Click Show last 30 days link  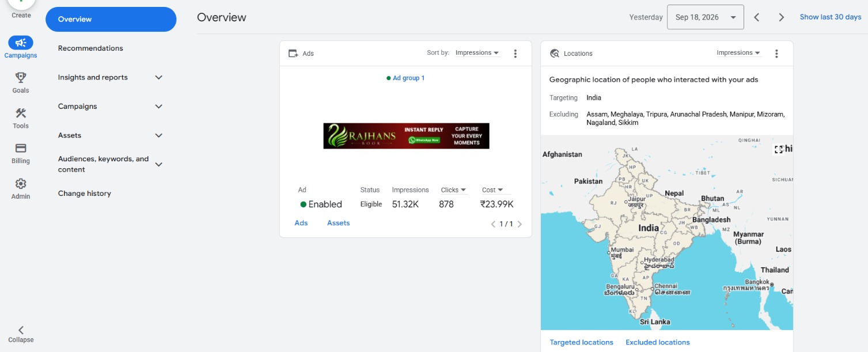click(x=831, y=17)
